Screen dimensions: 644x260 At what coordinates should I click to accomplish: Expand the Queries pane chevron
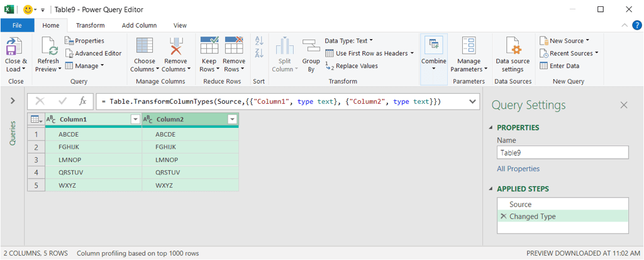13,101
